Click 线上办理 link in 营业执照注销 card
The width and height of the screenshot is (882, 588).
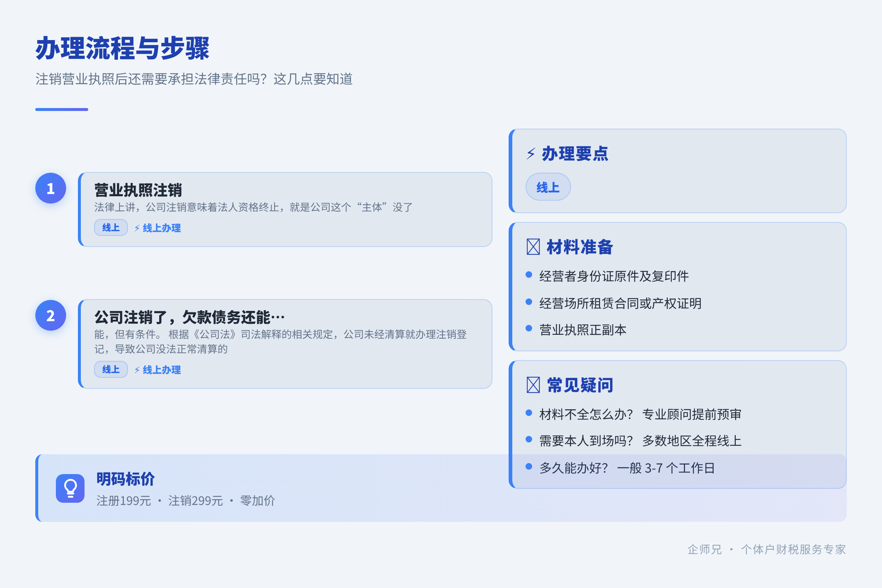[158, 228]
